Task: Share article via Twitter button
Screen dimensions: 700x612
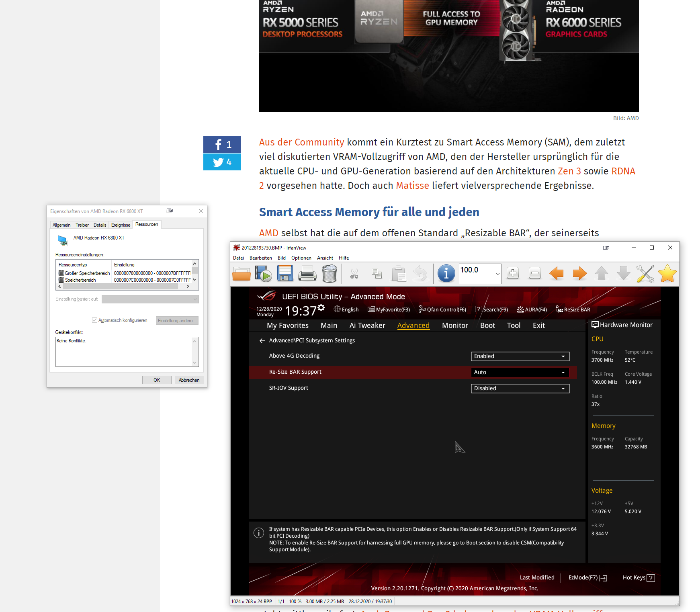Action: coord(222,162)
